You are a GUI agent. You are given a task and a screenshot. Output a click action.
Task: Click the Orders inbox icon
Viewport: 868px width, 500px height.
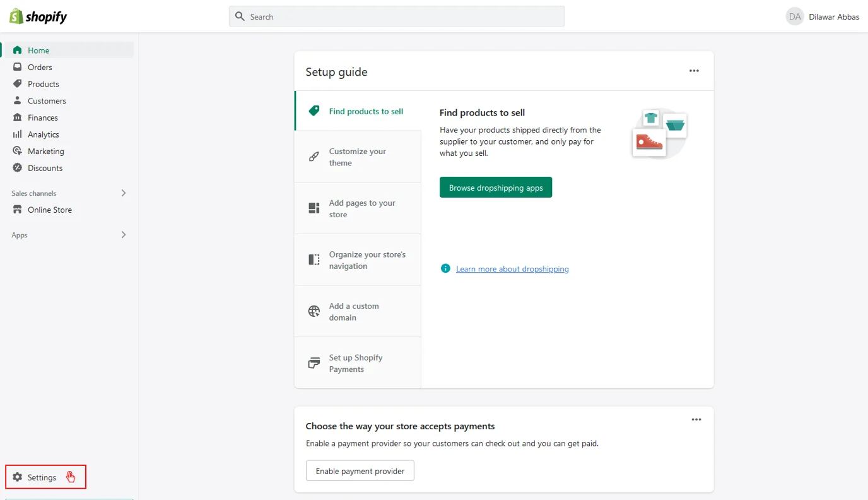pos(18,67)
